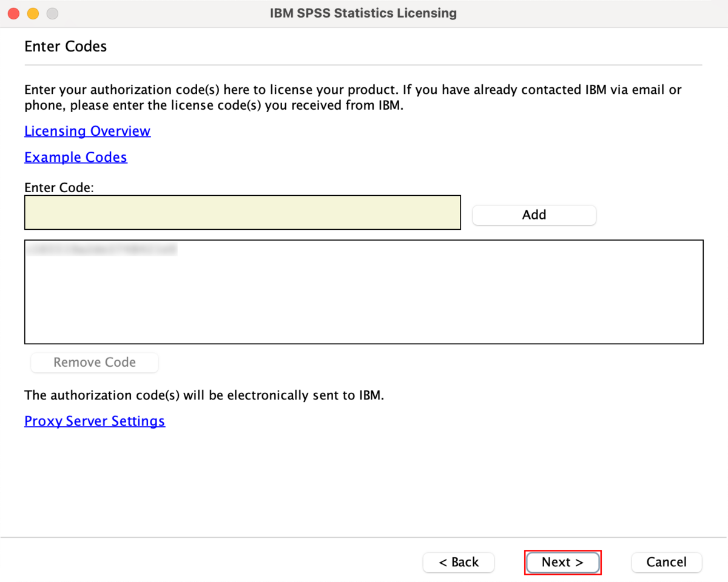
Task: Click the empty area of the code list box
Action: click(x=364, y=303)
